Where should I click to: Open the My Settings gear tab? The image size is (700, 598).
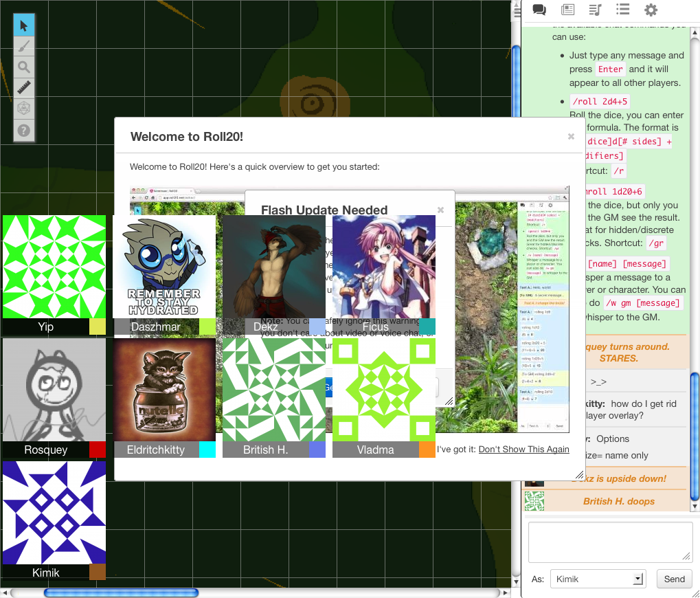(650, 10)
